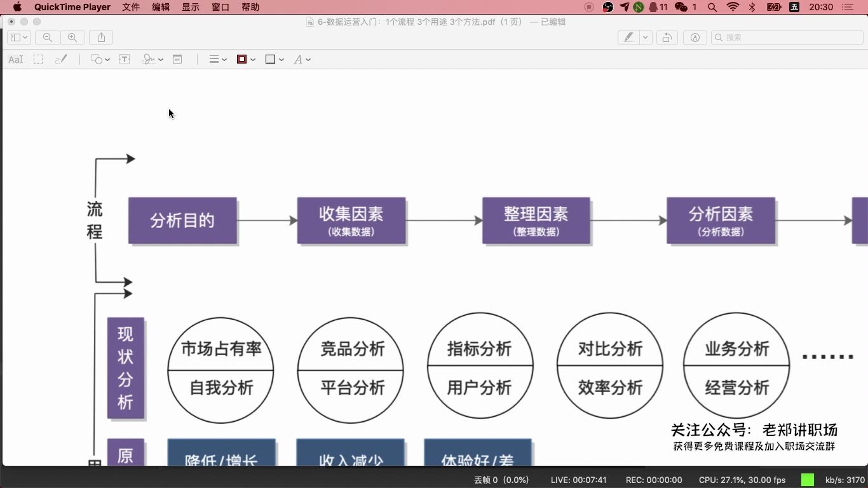Click the PDF document icon in title bar
This screenshot has height=488, width=868.
(x=310, y=22)
